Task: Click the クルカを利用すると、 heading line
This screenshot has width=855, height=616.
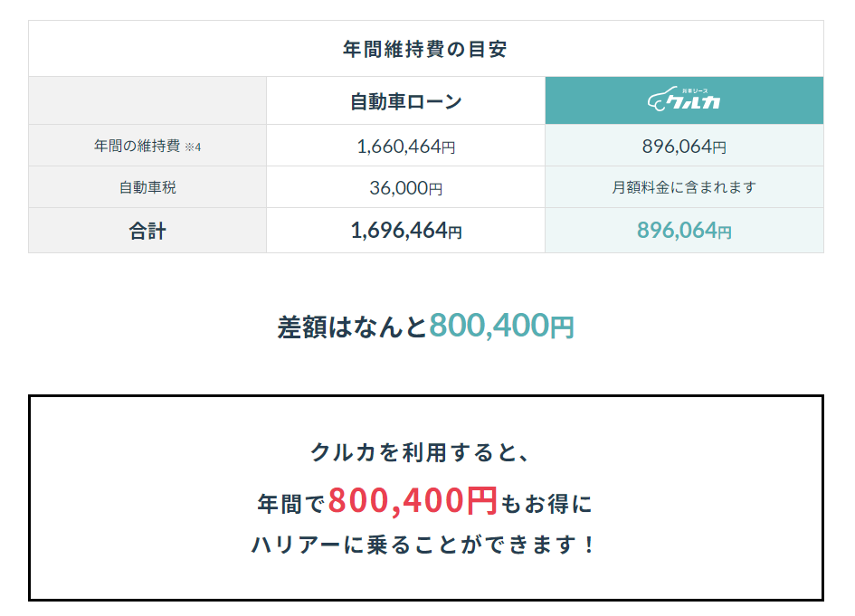Action: pyautogui.click(x=420, y=452)
